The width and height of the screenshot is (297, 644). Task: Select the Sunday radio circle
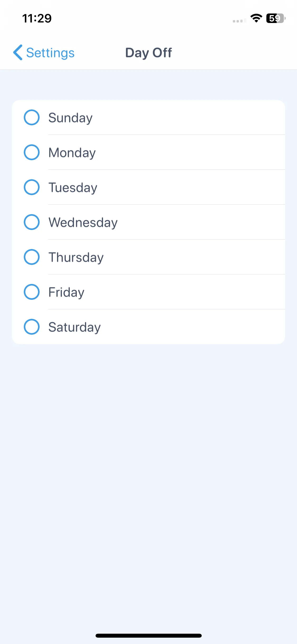(32, 117)
